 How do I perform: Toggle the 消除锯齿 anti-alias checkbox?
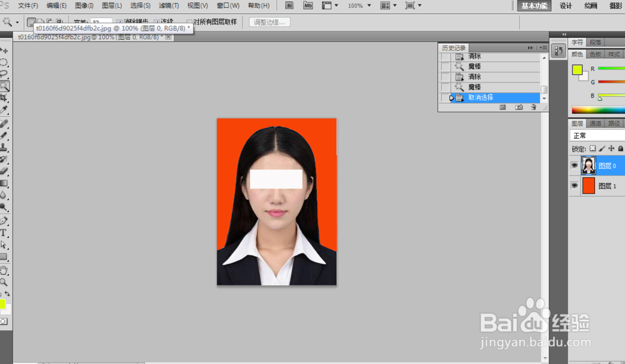[x=119, y=22]
